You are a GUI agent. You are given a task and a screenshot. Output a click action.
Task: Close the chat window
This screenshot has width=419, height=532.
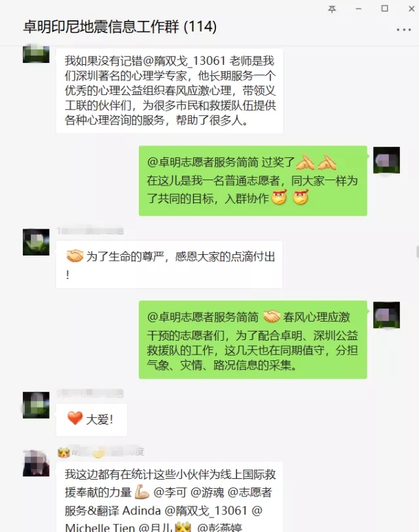click(412, 9)
